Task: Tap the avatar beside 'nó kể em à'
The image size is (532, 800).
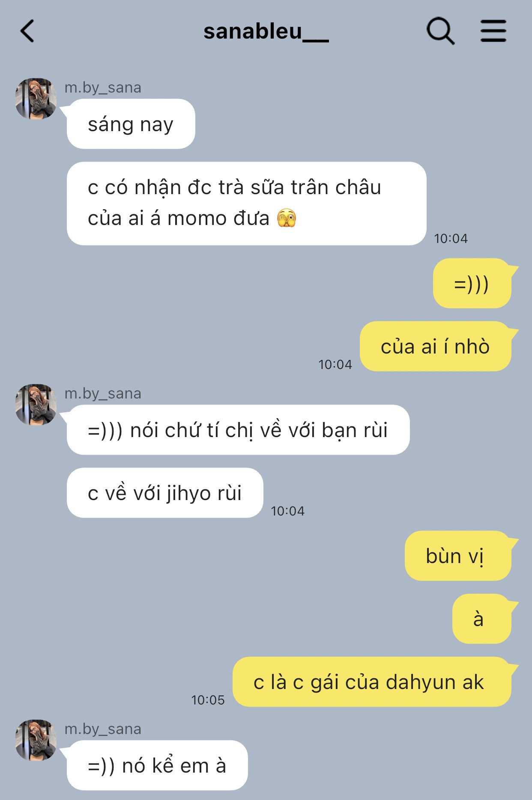Action: pyautogui.click(x=36, y=740)
